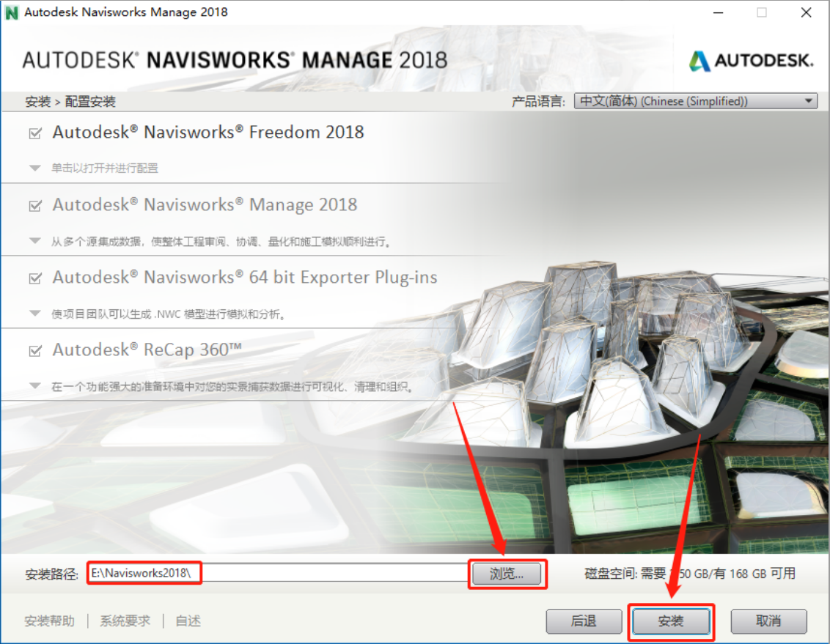The image size is (830, 644).
Task: Expand Navisworks Manage 2018 details arrow
Action: (x=34, y=241)
